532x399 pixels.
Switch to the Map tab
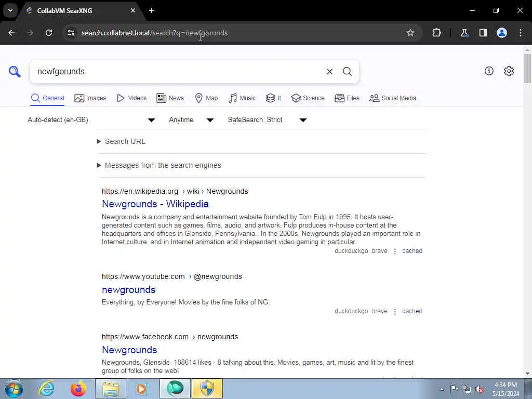click(x=206, y=98)
